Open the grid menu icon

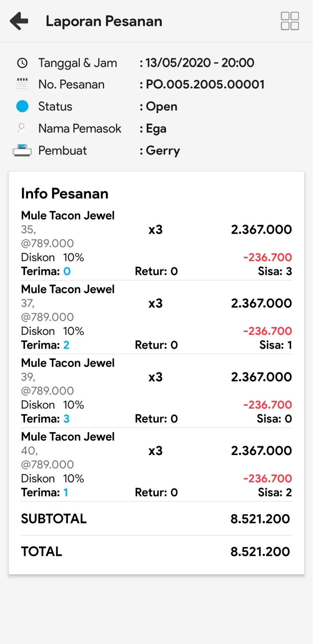pyautogui.click(x=290, y=21)
